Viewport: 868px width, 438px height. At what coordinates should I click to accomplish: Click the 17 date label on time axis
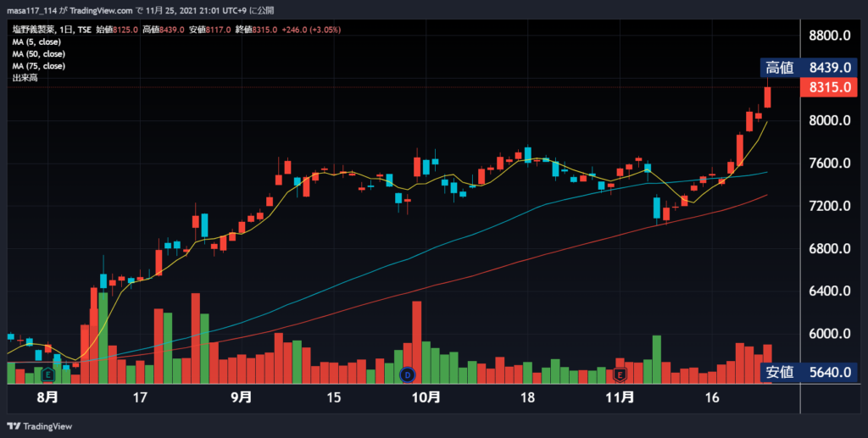(x=140, y=397)
